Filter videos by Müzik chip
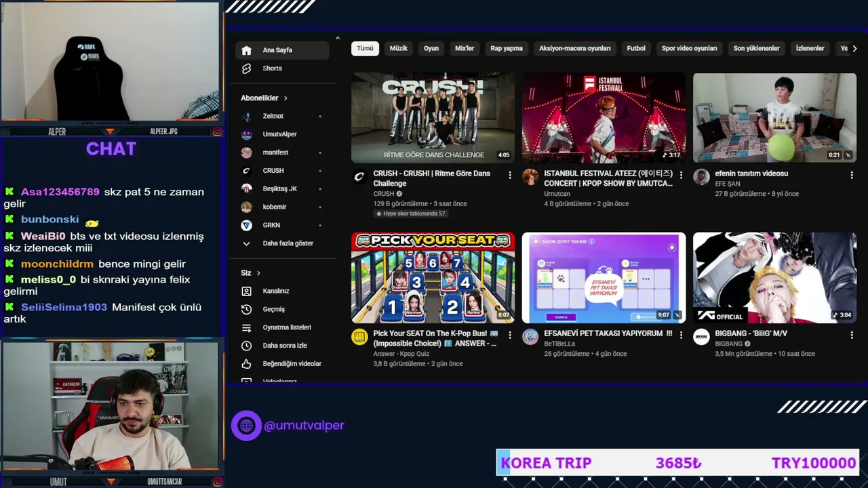The height and width of the screenshot is (488, 868). [399, 49]
